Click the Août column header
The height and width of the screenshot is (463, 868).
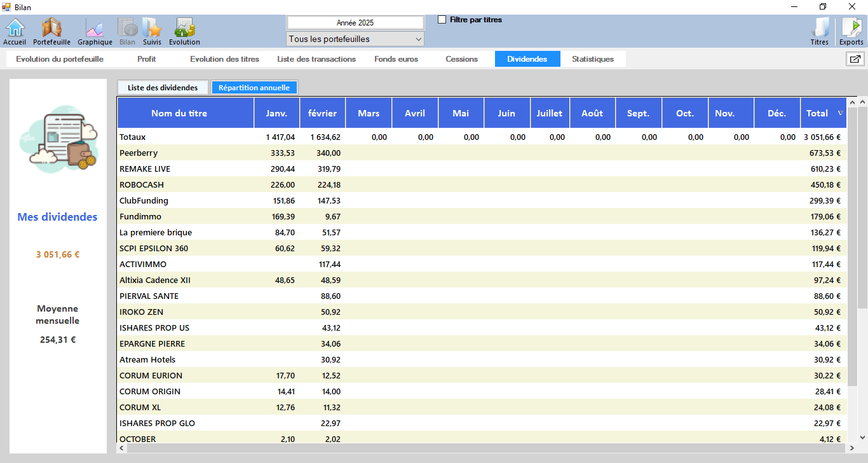pos(592,113)
